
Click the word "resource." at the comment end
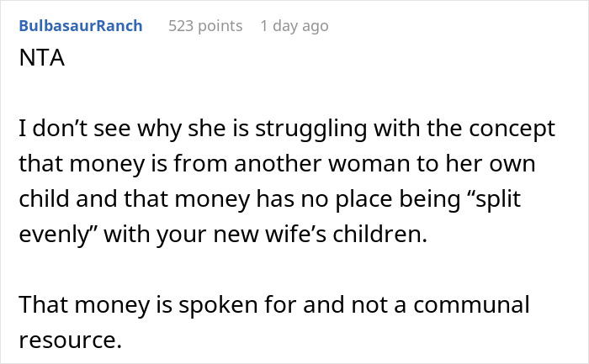(67, 341)
